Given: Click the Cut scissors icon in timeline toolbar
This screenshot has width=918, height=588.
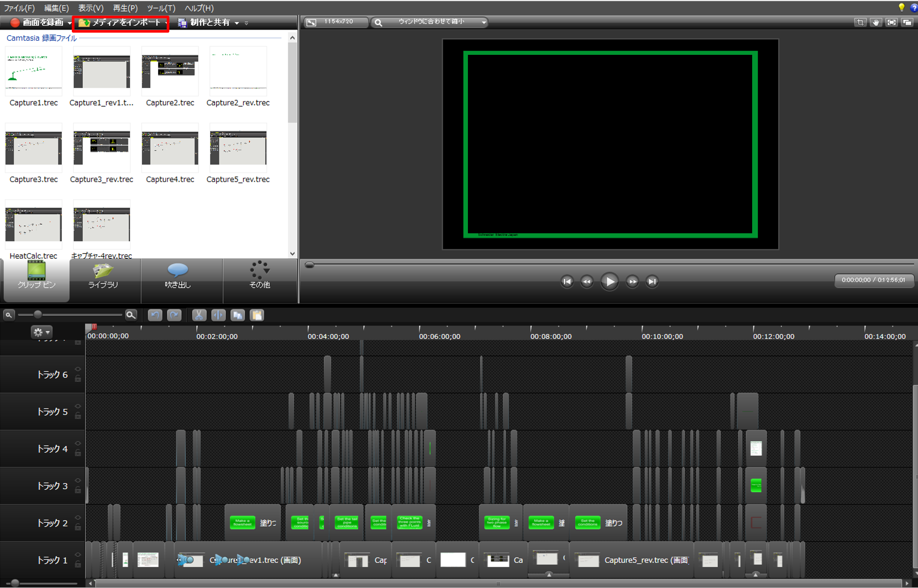Looking at the screenshot, I should pyautogui.click(x=199, y=315).
